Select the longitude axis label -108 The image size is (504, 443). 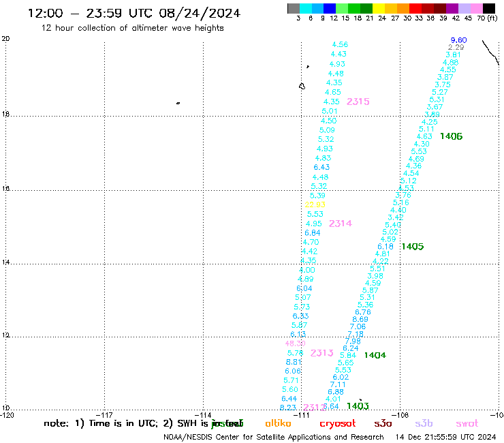coord(400,415)
